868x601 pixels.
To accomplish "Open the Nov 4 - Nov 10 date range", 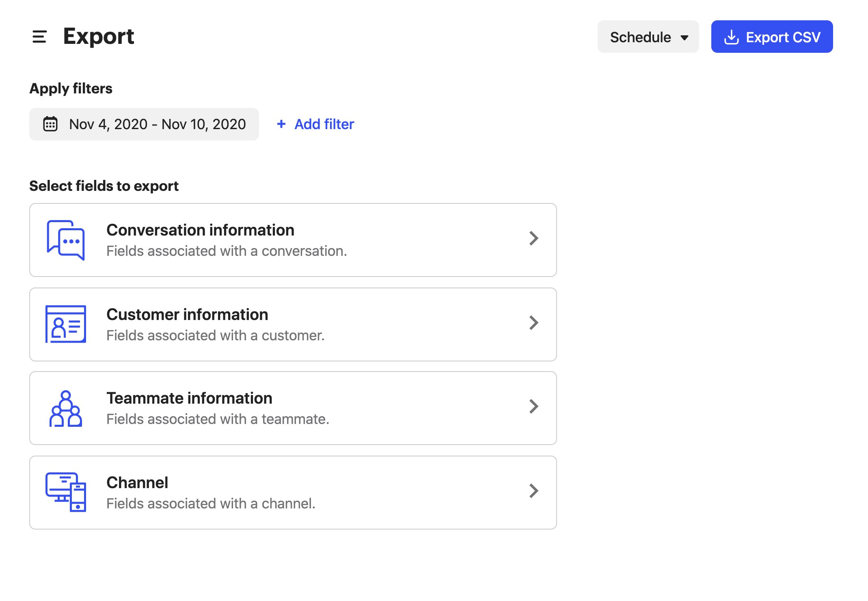I will pos(157,124).
